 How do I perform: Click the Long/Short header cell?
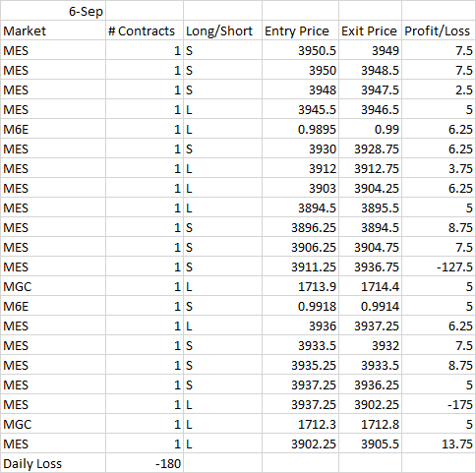coord(222,30)
